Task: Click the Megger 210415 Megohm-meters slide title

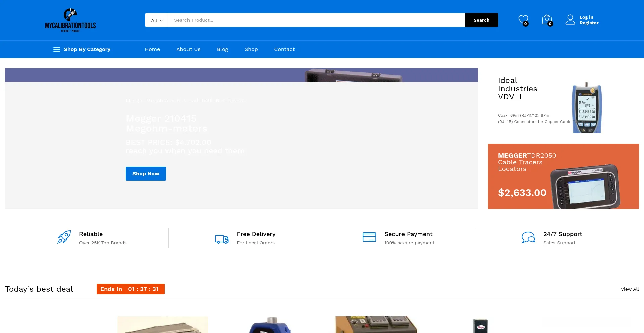Action: 166,124
